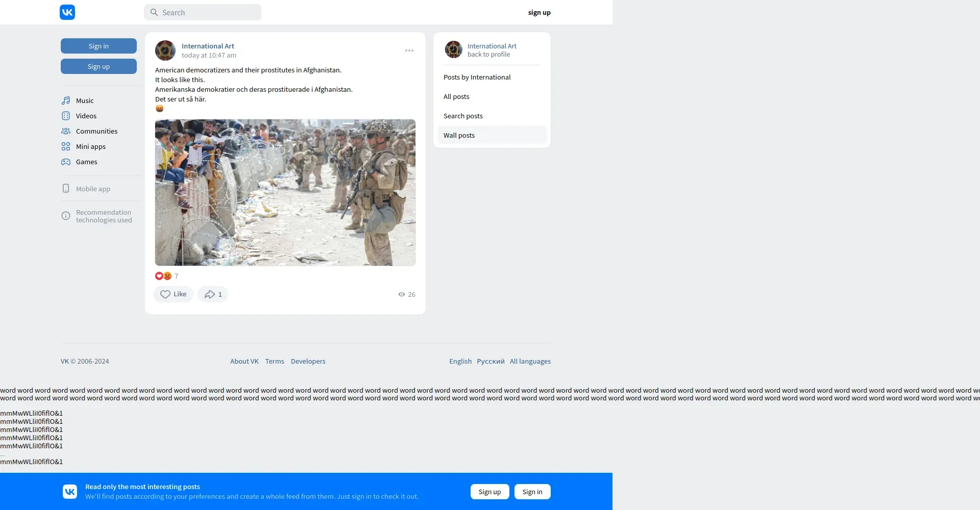
Task: Open International Art avatar in right panel
Action: click(453, 49)
